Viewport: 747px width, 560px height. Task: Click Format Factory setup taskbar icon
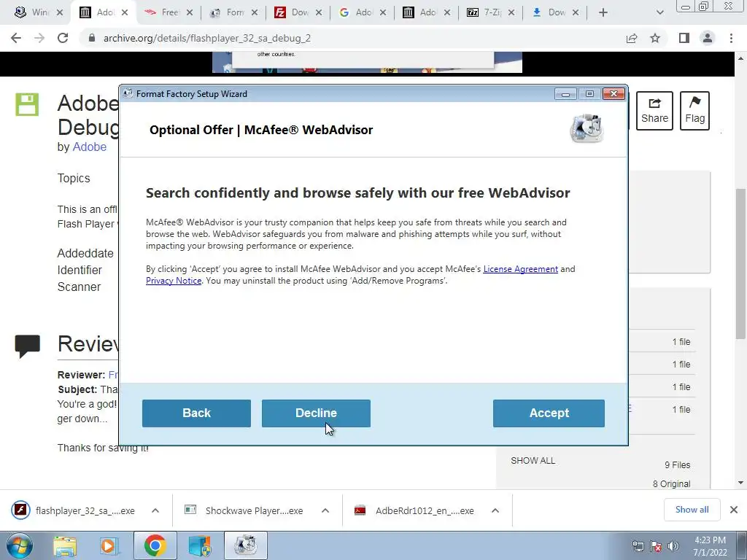pyautogui.click(x=245, y=545)
